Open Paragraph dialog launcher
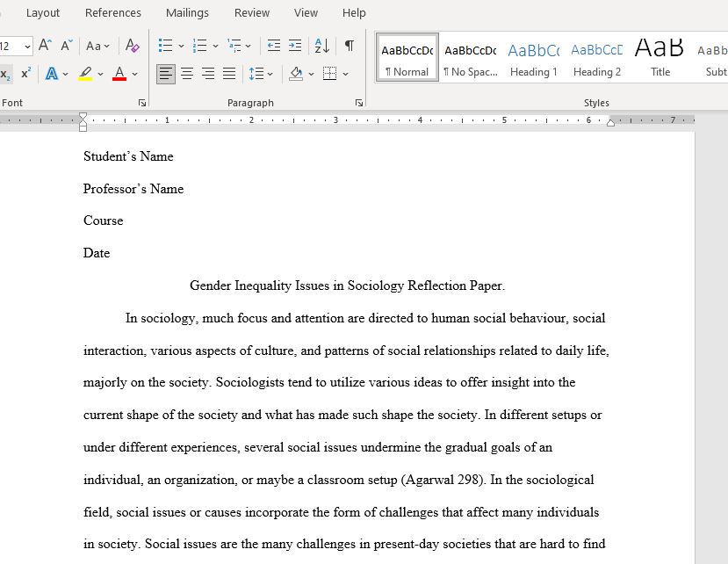This screenshot has height=564, width=728. pos(359,103)
